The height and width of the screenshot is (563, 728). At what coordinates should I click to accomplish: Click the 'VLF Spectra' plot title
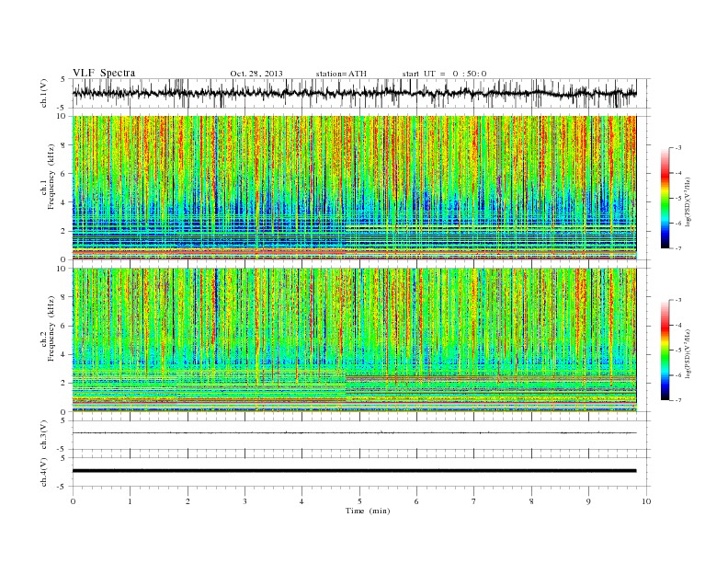104,73
